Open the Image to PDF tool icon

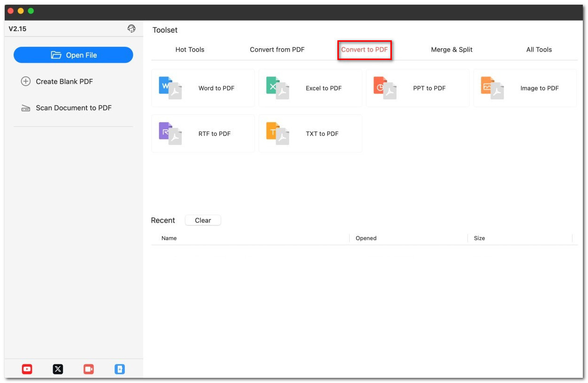[x=492, y=88]
